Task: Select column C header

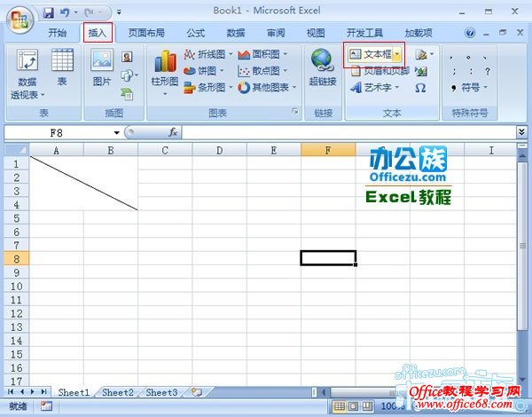Action: click(165, 151)
